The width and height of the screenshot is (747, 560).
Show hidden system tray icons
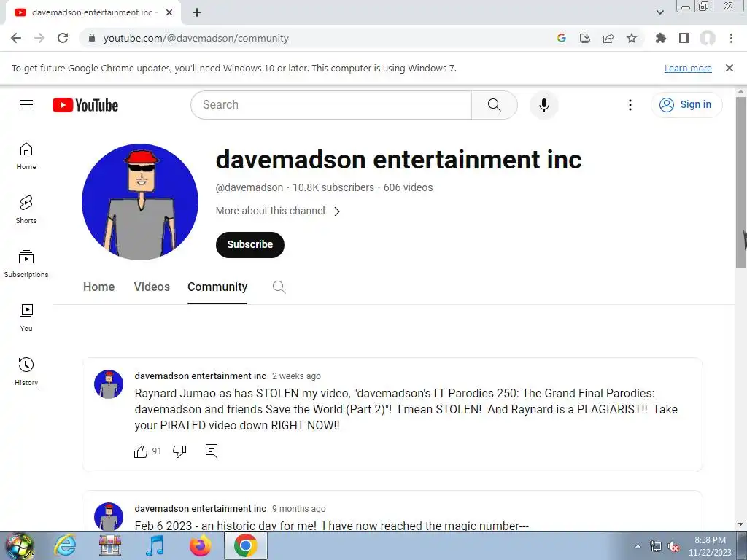[x=638, y=547]
